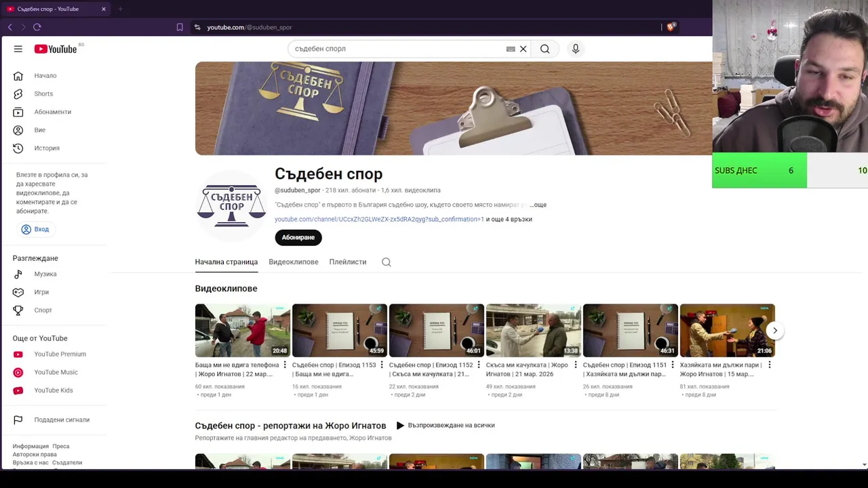The height and width of the screenshot is (488, 868).
Task: Open Баща ми не вдига телефона thumbnail
Action: 242,330
